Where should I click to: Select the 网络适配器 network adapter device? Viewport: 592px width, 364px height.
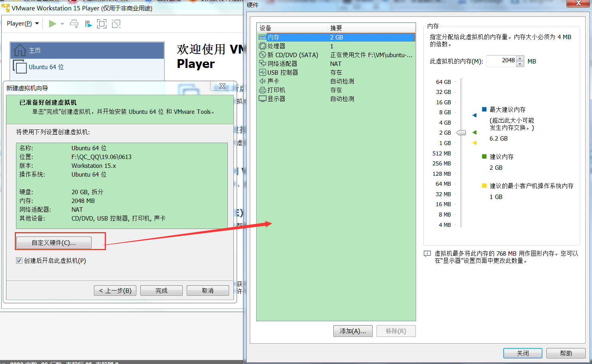[x=282, y=64]
